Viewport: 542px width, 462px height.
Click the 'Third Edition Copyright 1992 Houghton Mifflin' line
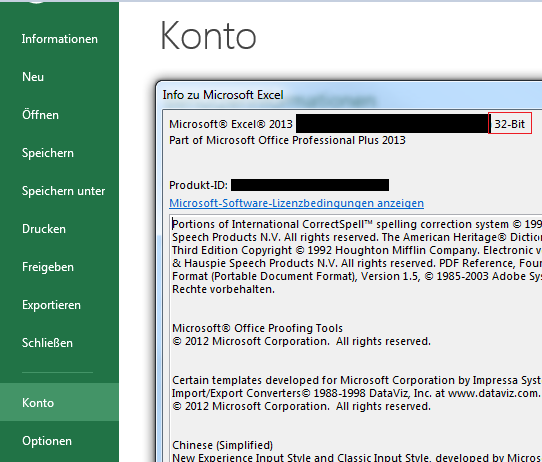[x=357, y=250]
